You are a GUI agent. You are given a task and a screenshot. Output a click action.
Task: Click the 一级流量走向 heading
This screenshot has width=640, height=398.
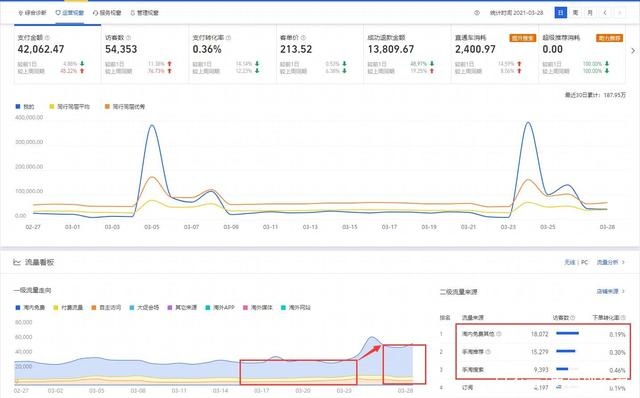[x=32, y=290]
